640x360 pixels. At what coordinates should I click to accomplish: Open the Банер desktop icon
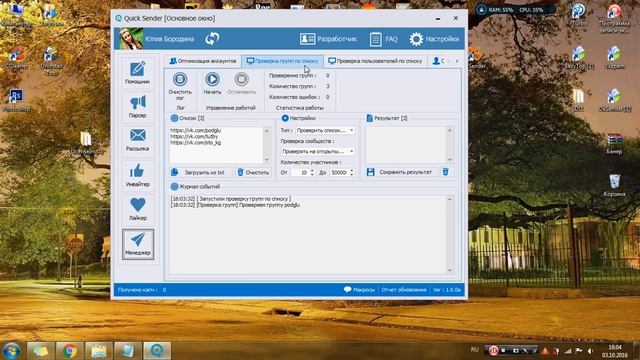pos(614,143)
